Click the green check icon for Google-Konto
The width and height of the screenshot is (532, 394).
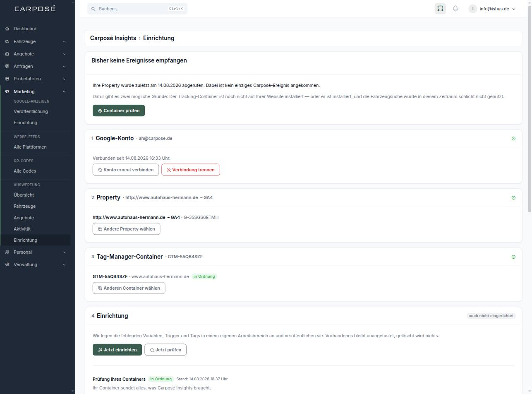tap(513, 138)
